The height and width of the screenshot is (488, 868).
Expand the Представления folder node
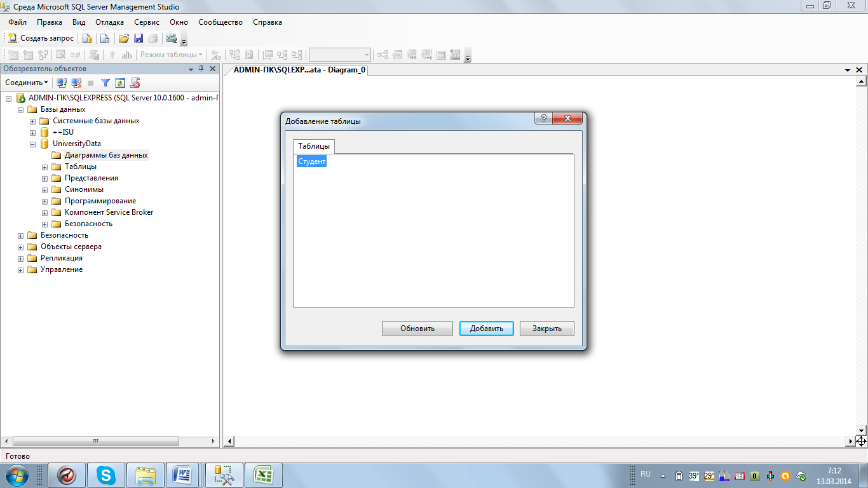pos(45,178)
